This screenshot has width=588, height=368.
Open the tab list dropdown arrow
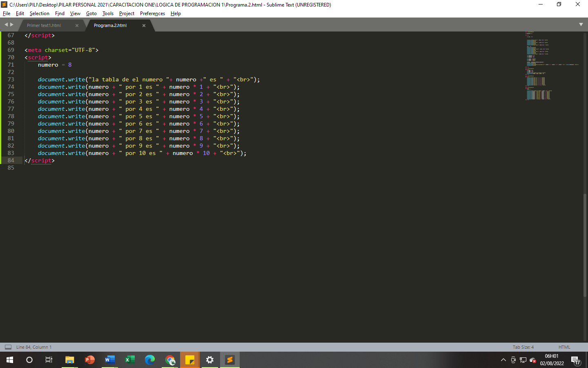(x=581, y=25)
